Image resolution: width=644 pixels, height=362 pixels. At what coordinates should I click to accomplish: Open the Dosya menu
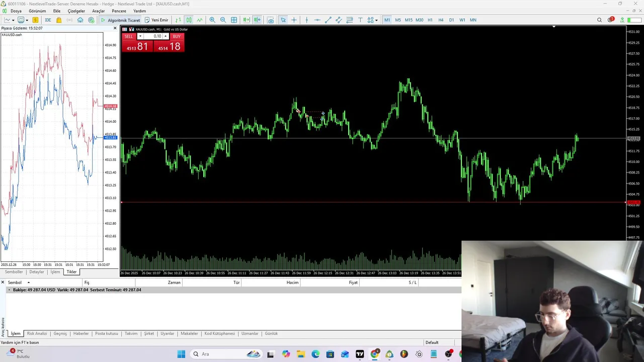[16, 11]
